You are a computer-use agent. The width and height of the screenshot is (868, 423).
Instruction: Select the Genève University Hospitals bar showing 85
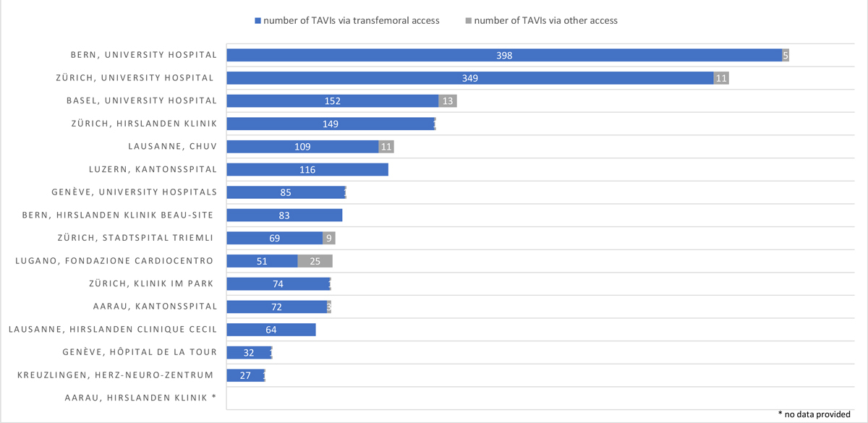[286, 192]
